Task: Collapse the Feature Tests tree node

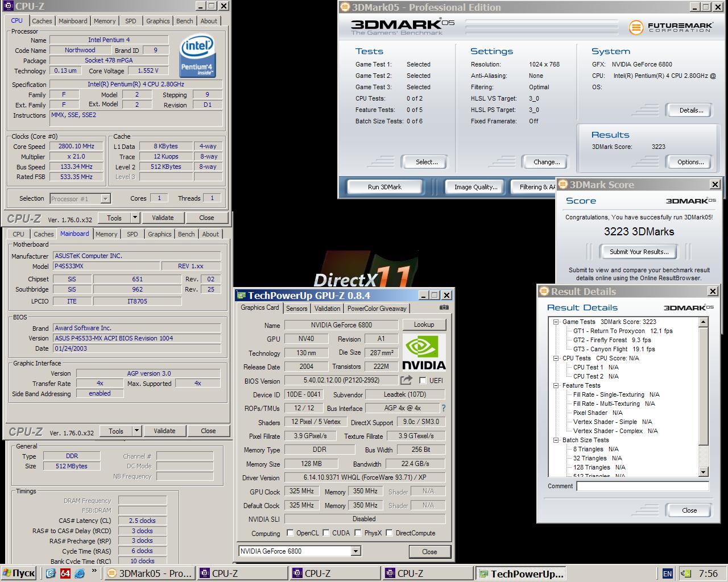Action: pyautogui.click(x=556, y=385)
